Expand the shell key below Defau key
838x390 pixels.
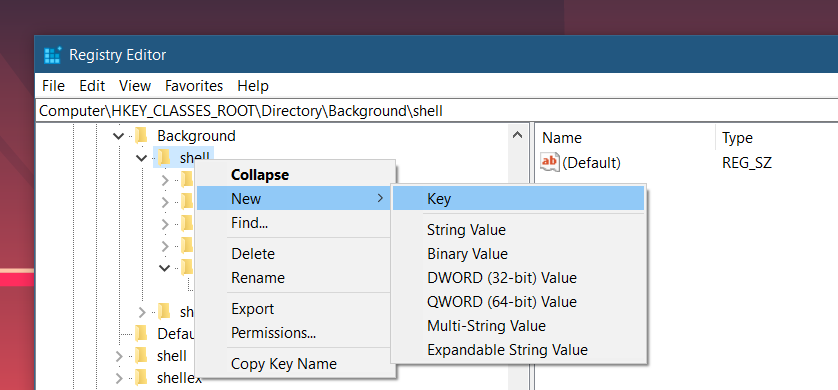click(119, 356)
